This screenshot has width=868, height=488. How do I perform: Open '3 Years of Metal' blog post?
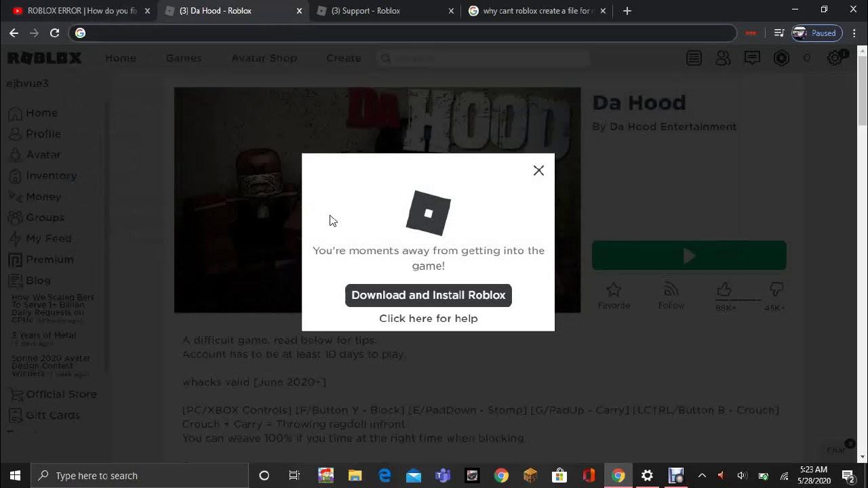click(43, 335)
